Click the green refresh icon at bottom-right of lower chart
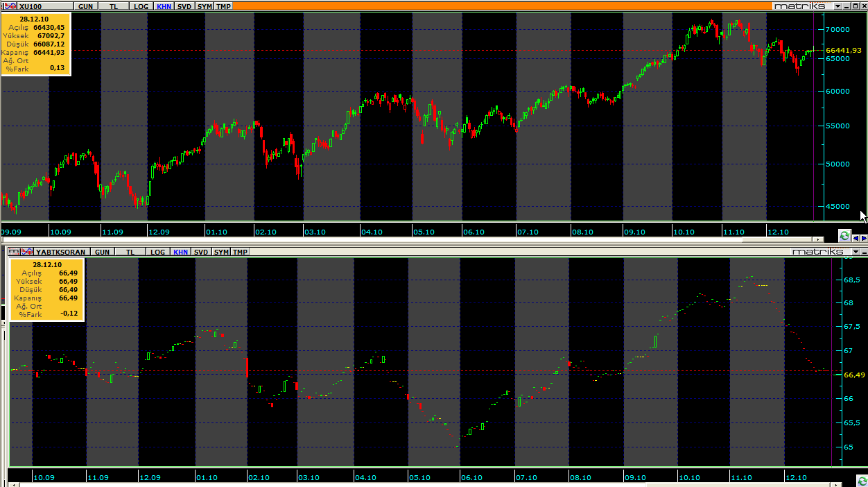 pos(861,481)
